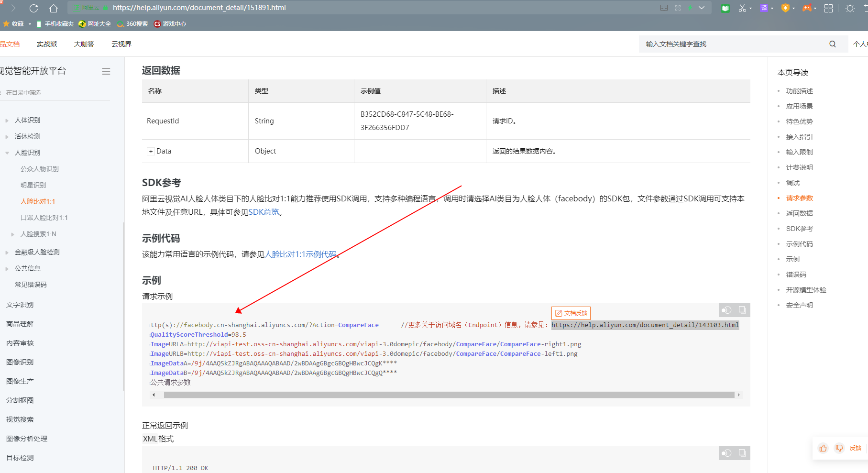Switch to 云视界 tab
Viewport: 868px width, 473px height.
pos(121,44)
